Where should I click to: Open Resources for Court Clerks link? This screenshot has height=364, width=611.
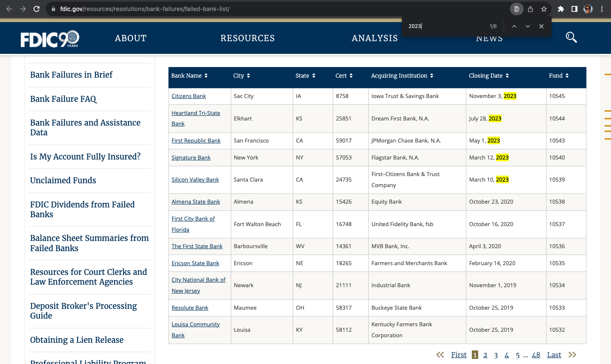[89, 277]
